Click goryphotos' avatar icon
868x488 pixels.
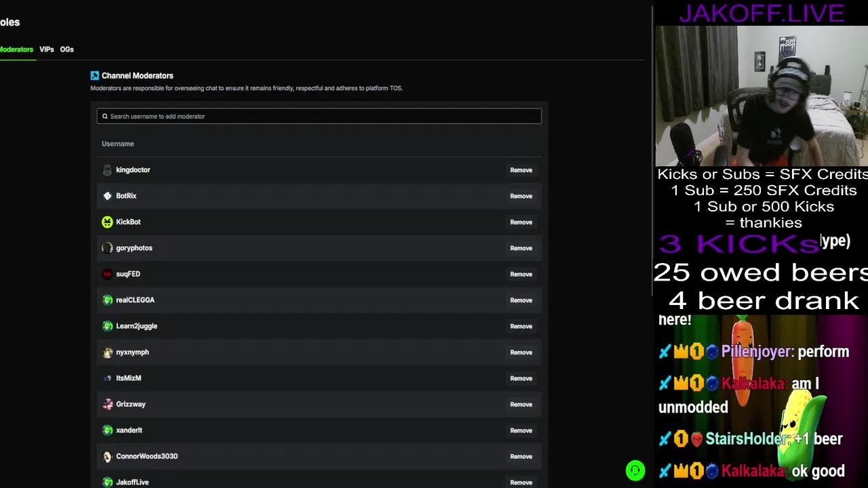click(x=107, y=248)
